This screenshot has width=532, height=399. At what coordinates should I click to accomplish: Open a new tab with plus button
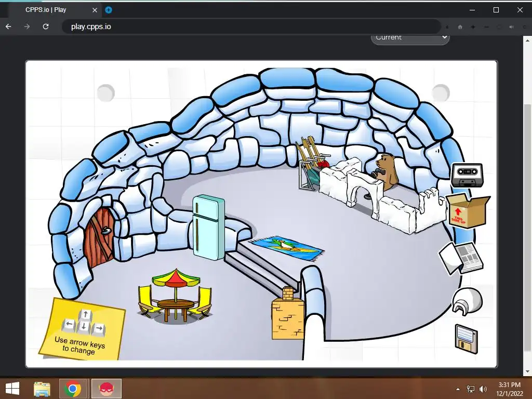point(108,10)
